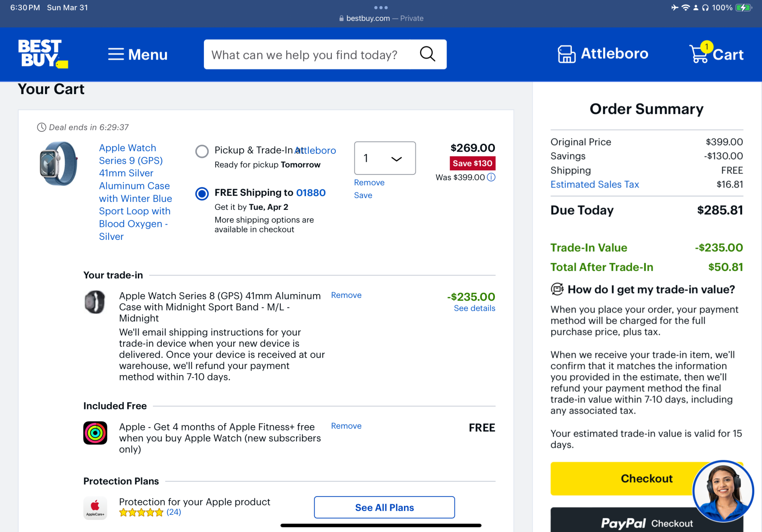Click See details under trade-in value
Viewport: 762px width, 532px height.
(x=474, y=308)
